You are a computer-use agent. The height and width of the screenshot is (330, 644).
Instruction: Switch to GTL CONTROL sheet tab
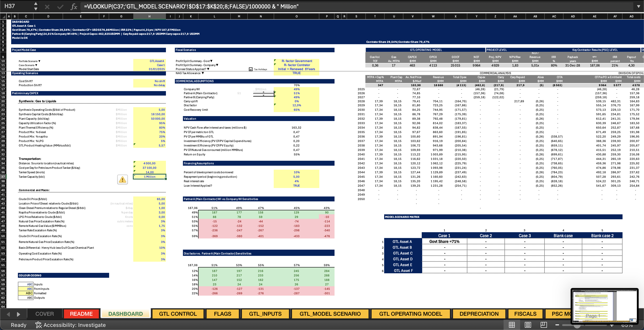click(178, 314)
